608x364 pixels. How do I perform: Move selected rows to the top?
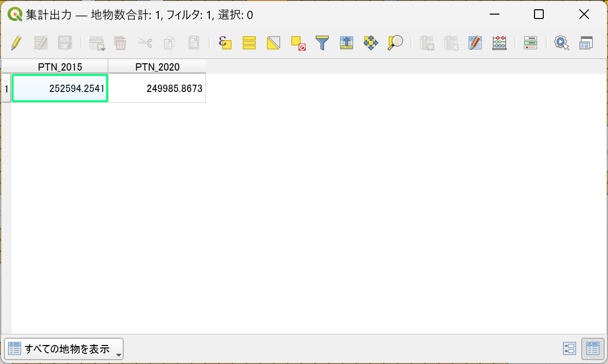click(346, 43)
